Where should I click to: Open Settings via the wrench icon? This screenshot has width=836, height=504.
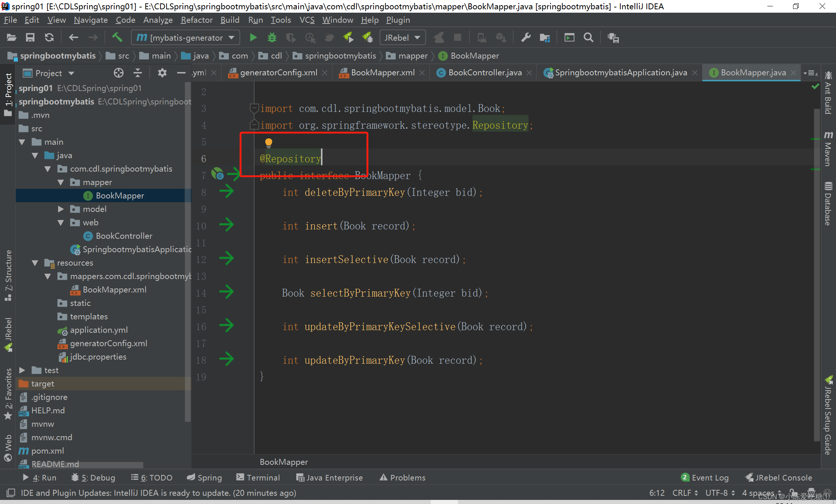pos(526,38)
